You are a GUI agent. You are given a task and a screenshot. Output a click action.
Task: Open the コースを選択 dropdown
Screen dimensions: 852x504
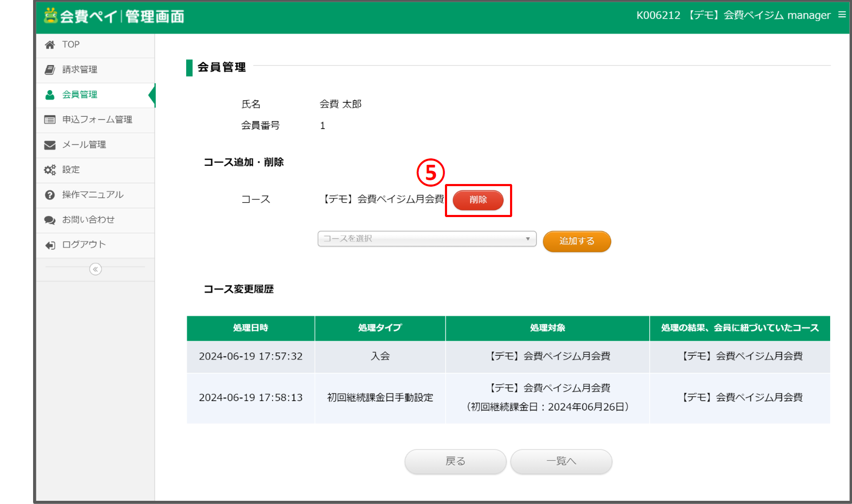pos(427,238)
